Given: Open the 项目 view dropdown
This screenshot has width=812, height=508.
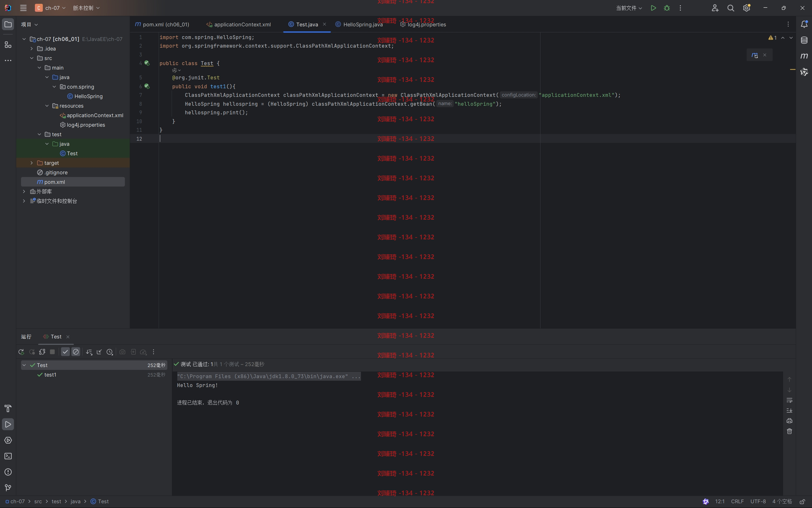Looking at the screenshot, I should tap(29, 24).
